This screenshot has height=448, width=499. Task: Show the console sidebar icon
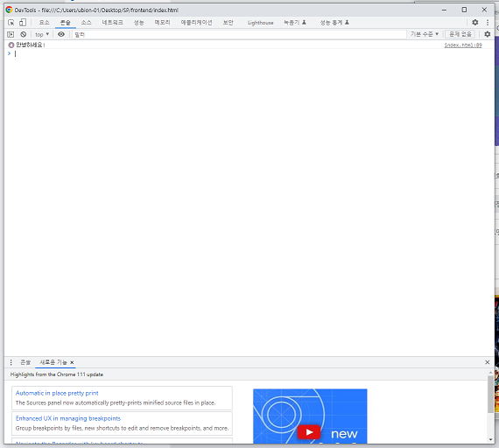point(11,34)
